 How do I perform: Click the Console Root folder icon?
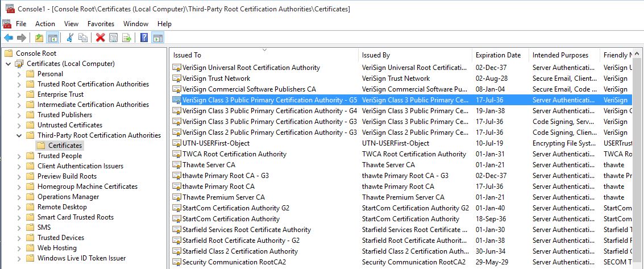tap(9, 53)
